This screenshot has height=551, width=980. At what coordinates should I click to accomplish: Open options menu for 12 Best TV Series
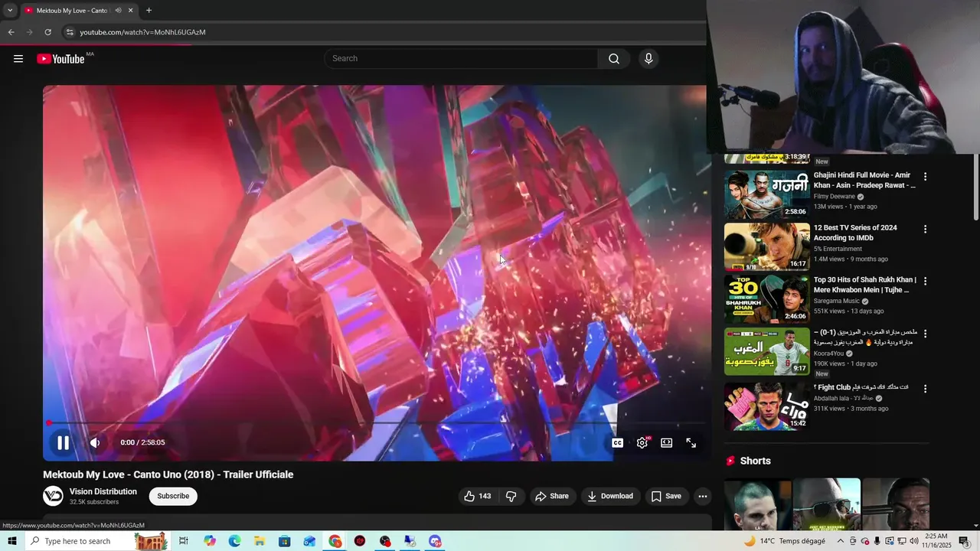point(925,230)
